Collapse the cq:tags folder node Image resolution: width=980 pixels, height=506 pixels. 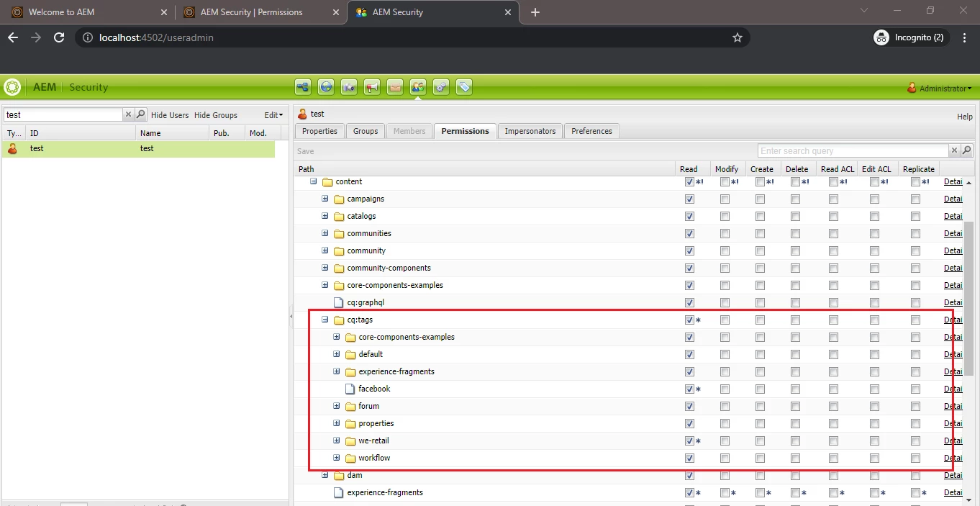coord(325,320)
